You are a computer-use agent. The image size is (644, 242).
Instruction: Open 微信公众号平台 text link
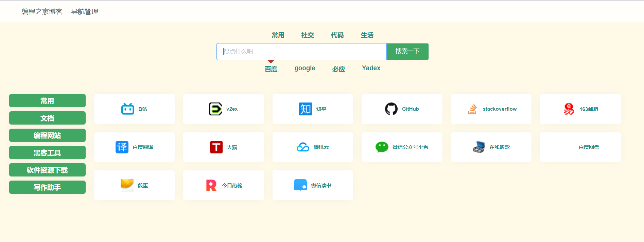pyautogui.click(x=411, y=147)
